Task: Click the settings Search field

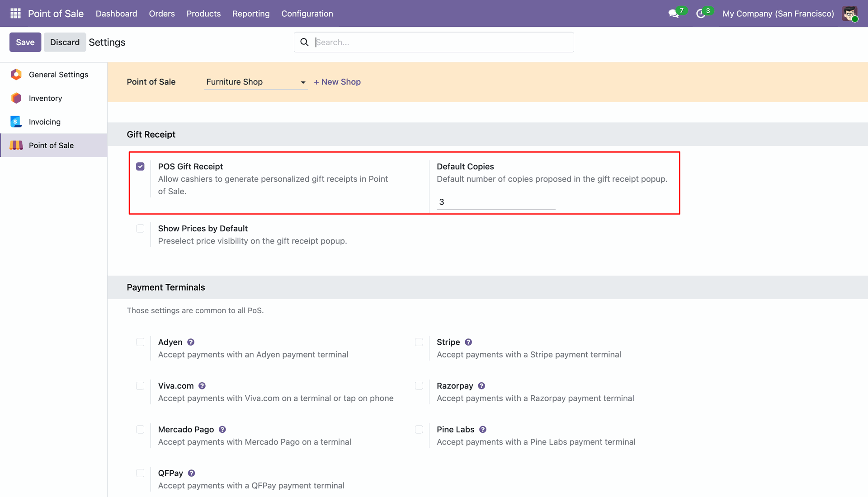Action: click(434, 42)
